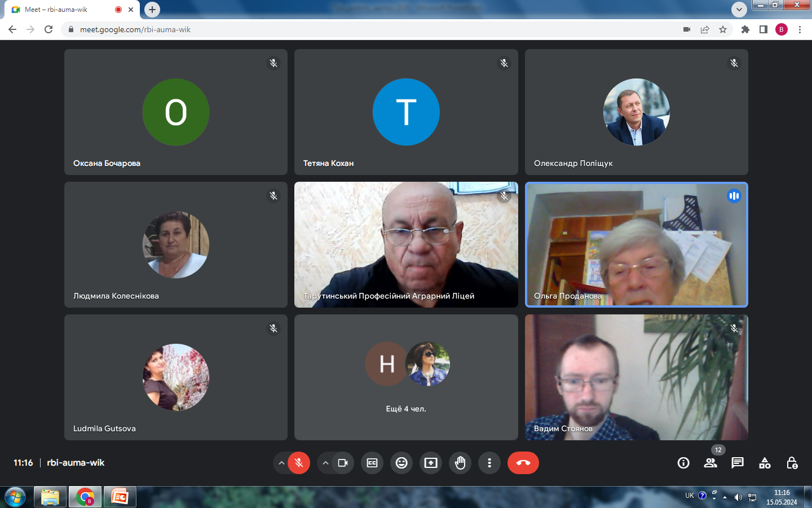Open host controls lock icon

[x=792, y=463]
